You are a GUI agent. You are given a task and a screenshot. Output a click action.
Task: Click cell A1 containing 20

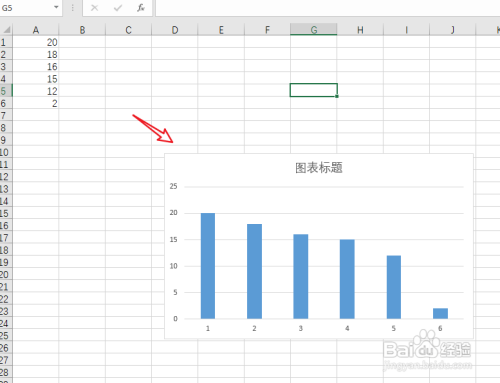point(36,42)
